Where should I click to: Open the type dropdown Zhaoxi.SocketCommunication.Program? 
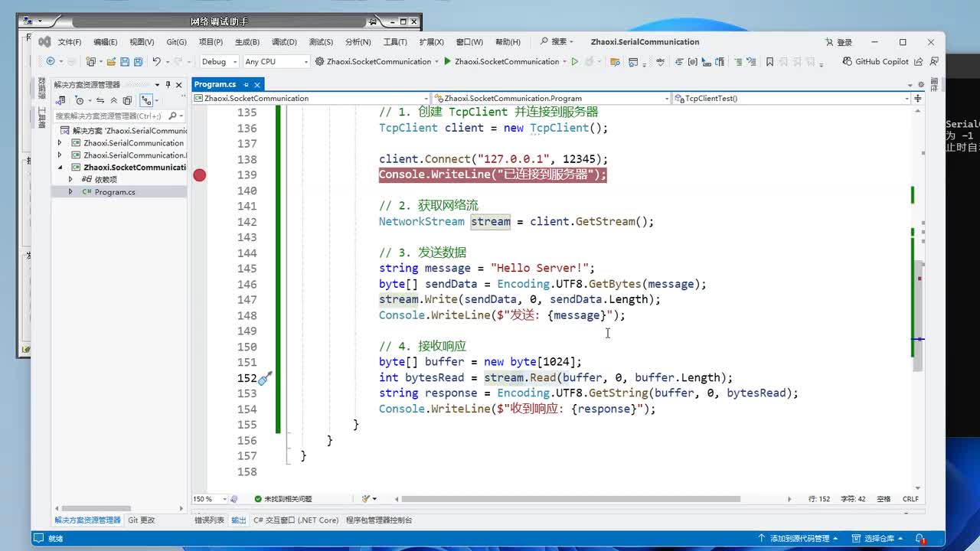click(x=551, y=98)
